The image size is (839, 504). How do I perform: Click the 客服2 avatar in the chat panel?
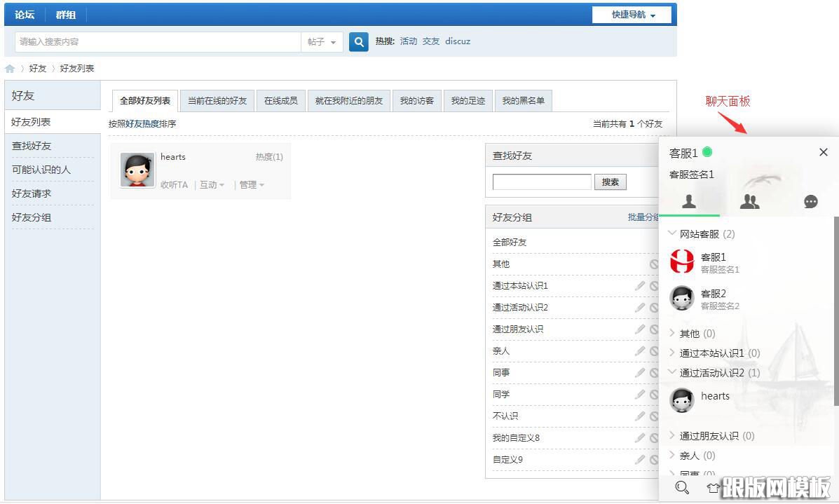[x=681, y=298]
